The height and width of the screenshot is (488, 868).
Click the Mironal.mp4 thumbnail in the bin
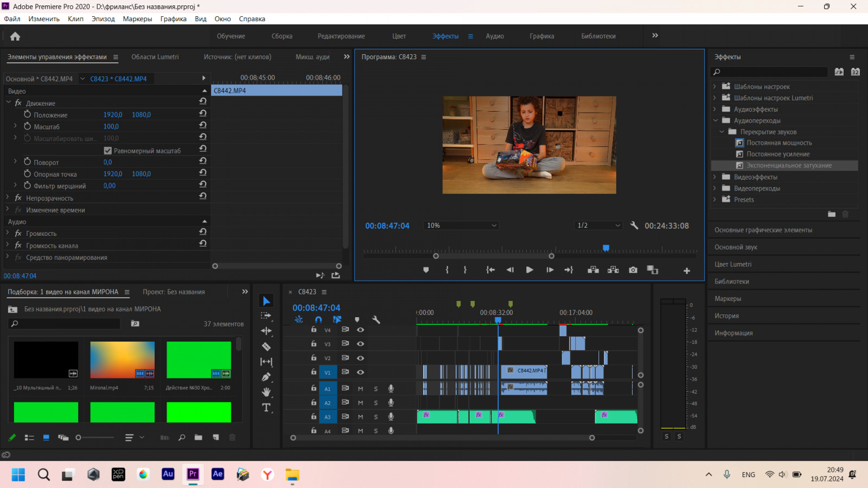click(122, 360)
